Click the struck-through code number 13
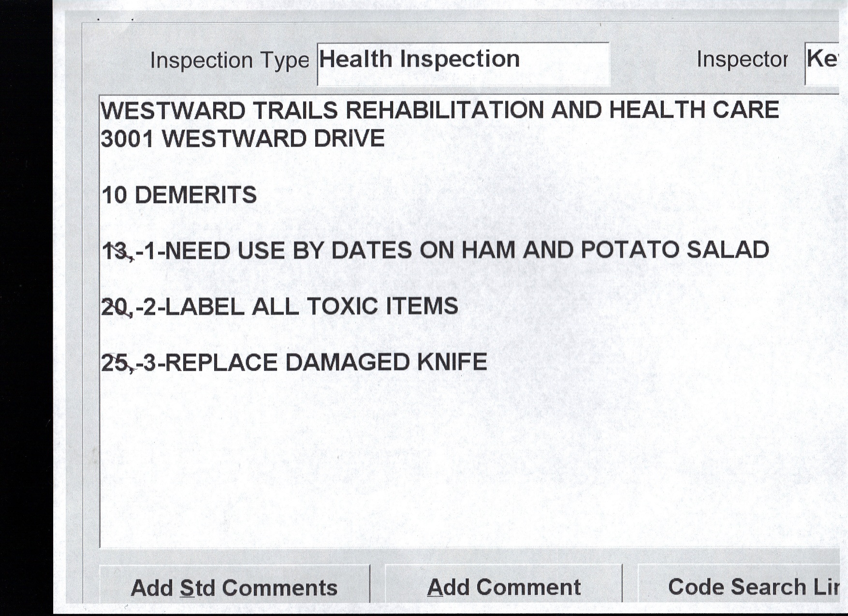 [115, 251]
